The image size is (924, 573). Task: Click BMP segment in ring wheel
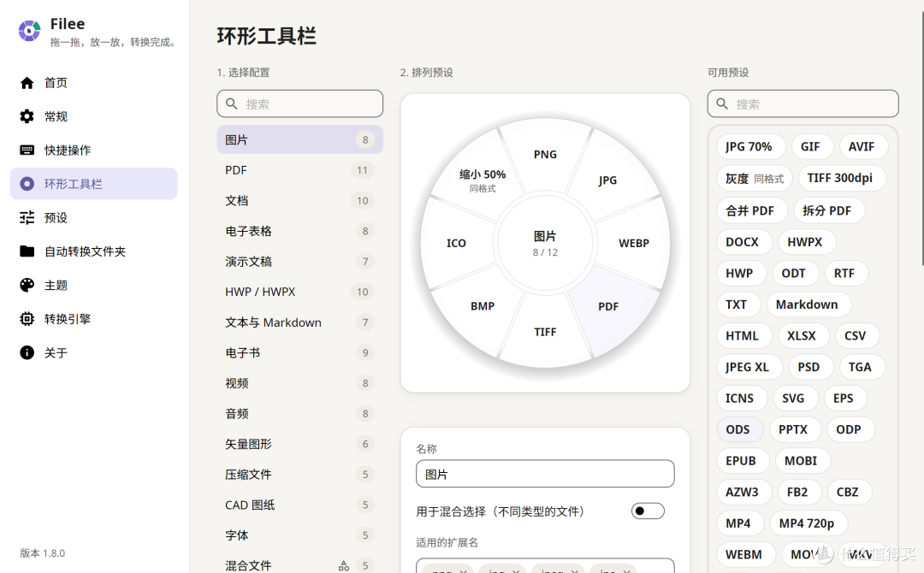(x=482, y=306)
